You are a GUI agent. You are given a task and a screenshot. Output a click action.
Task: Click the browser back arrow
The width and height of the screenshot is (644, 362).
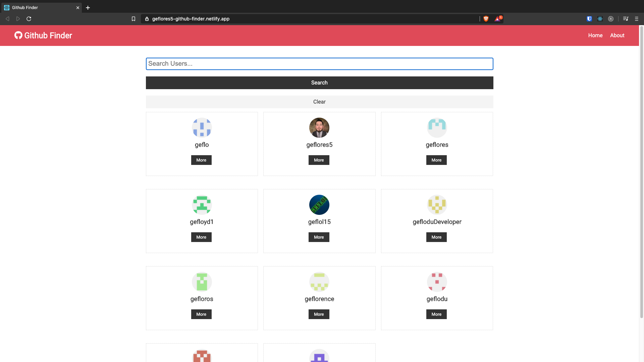click(7, 19)
